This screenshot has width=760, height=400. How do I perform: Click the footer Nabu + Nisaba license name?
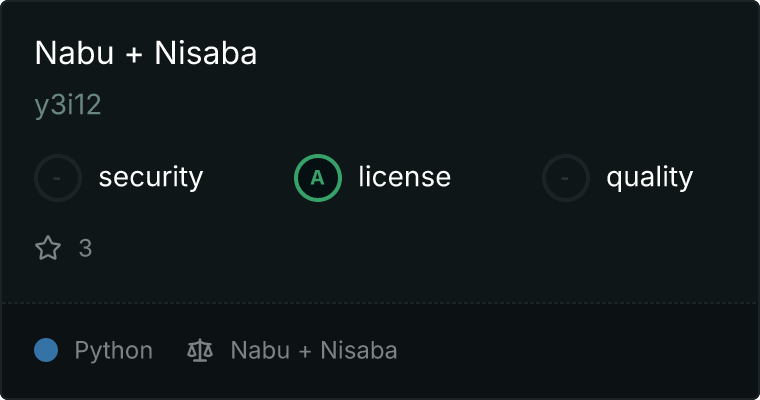tap(314, 351)
